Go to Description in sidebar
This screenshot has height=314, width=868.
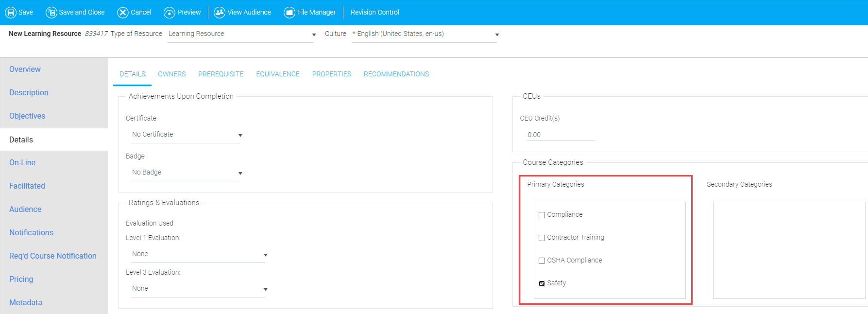tap(29, 92)
